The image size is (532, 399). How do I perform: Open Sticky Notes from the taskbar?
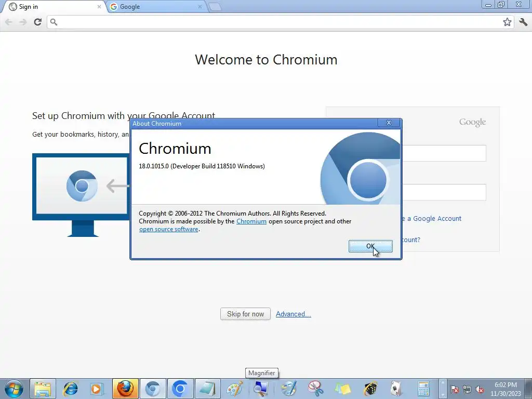(x=343, y=389)
